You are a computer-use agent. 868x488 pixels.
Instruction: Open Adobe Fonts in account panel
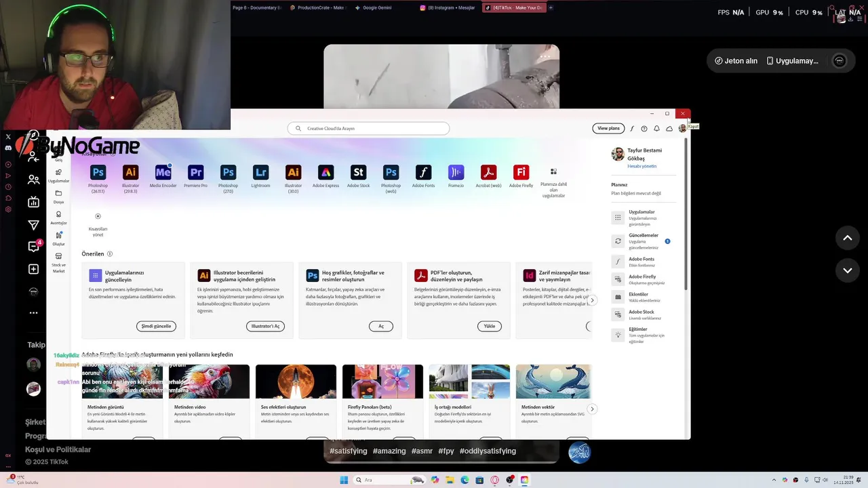[x=644, y=262]
